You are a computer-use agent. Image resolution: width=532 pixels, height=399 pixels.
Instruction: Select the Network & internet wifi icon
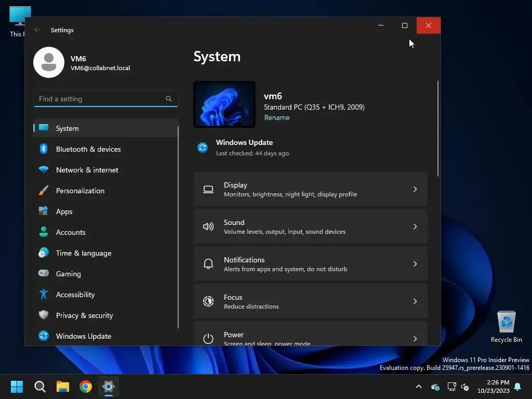pyautogui.click(x=44, y=169)
